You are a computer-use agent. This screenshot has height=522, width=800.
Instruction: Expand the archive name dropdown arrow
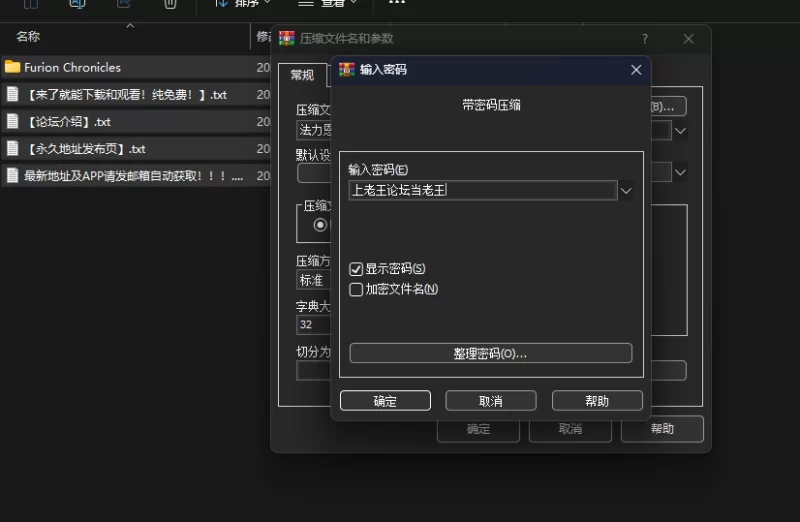click(x=680, y=131)
